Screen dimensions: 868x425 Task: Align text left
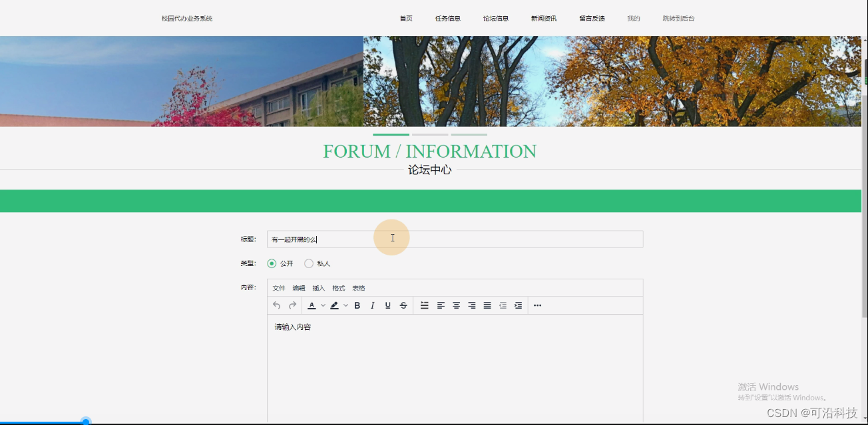(x=441, y=305)
